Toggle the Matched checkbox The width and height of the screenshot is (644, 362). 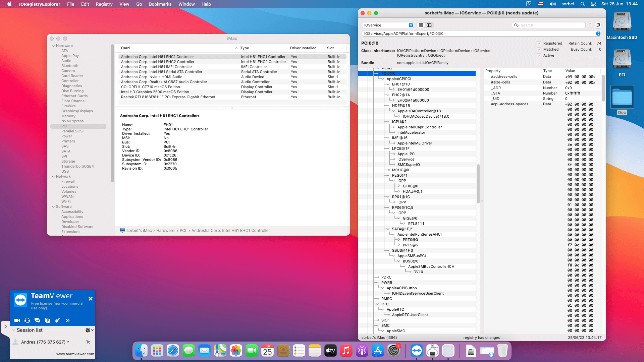tap(539, 49)
